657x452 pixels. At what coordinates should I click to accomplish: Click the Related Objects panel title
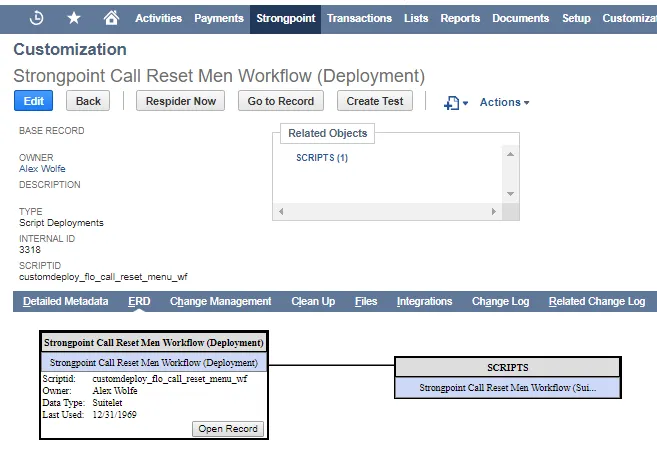point(328,133)
